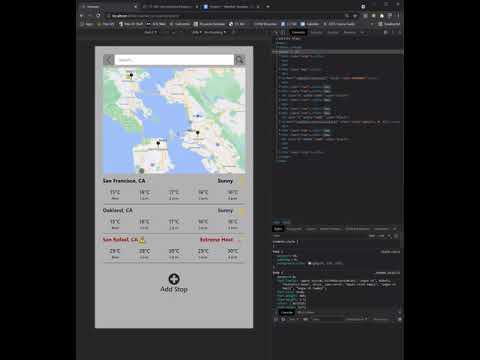The height and width of the screenshot is (360, 480).
Task: Select the Computed sidebar tab
Action: pyautogui.click(x=294, y=229)
